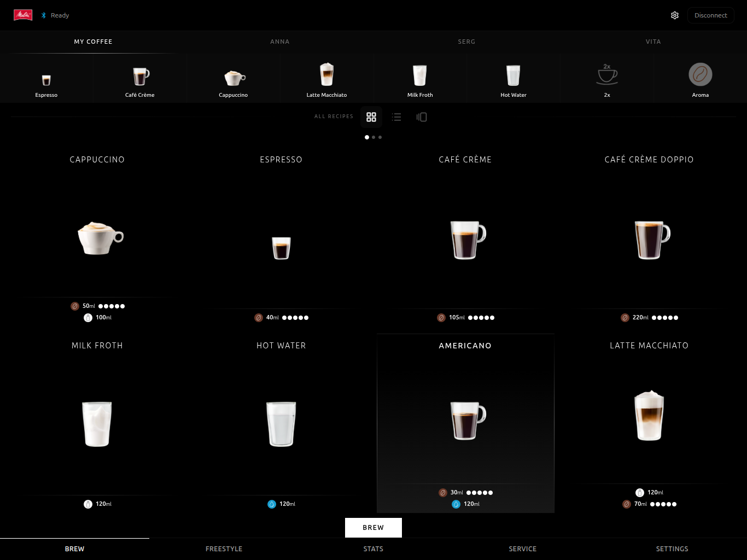This screenshot has height=560, width=747.
Task: Click the milk icon under Milk Froth
Action: point(88,504)
